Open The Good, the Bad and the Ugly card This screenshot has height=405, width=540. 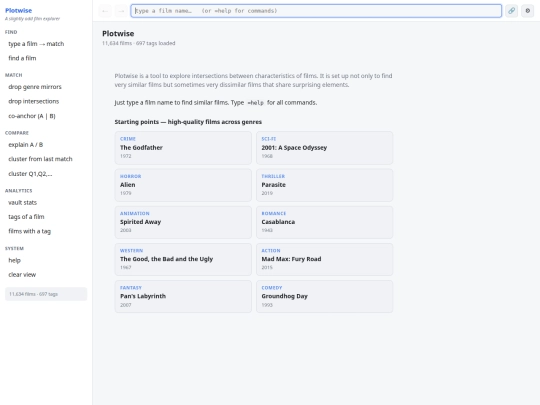(x=183, y=259)
